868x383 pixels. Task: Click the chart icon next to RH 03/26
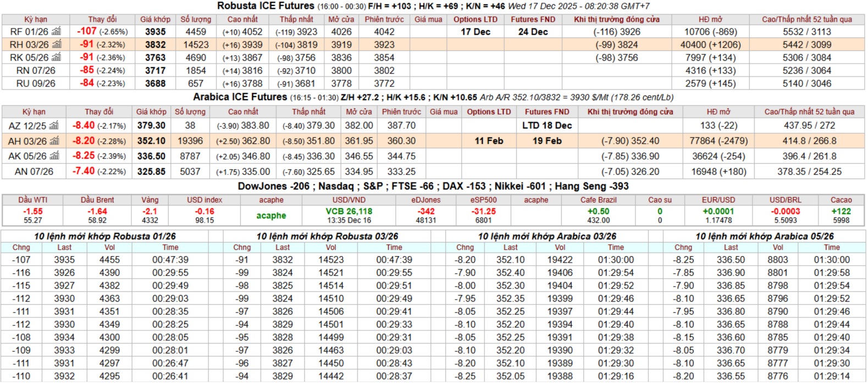coord(57,45)
